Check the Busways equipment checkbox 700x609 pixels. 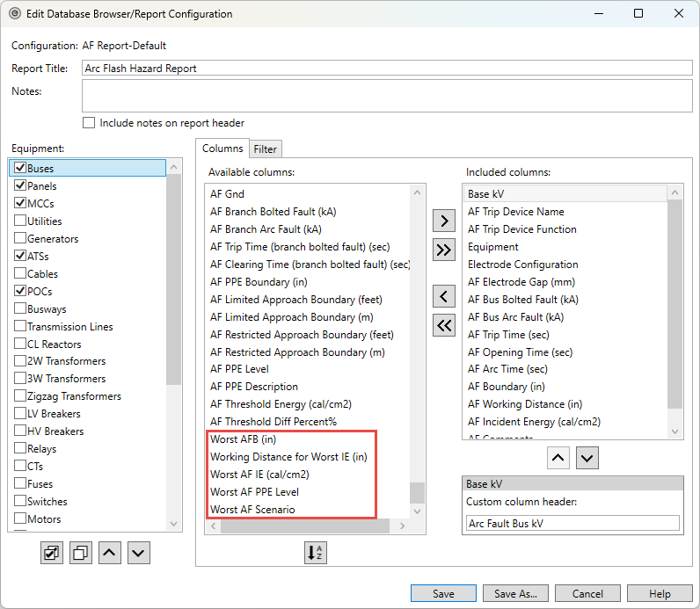click(x=20, y=308)
